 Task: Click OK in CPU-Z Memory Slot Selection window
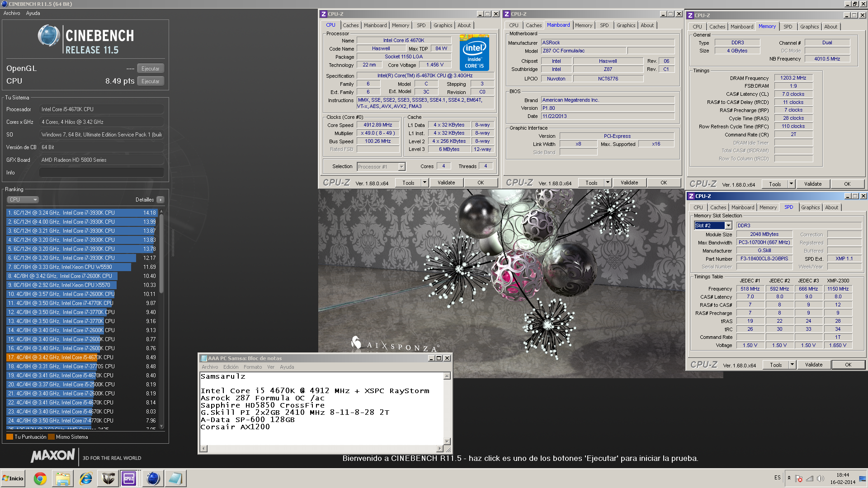click(x=848, y=365)
